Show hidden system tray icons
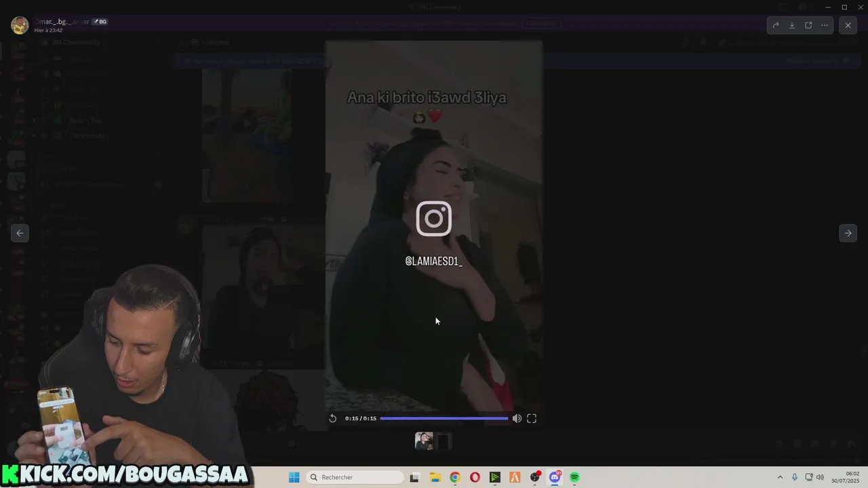This screenshot has height=488, width=868. 780,477
